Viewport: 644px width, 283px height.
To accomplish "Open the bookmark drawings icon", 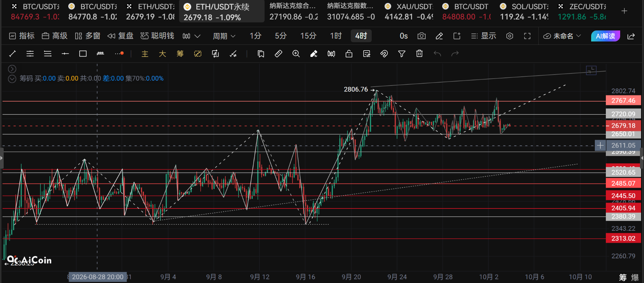I will [261, 54].
